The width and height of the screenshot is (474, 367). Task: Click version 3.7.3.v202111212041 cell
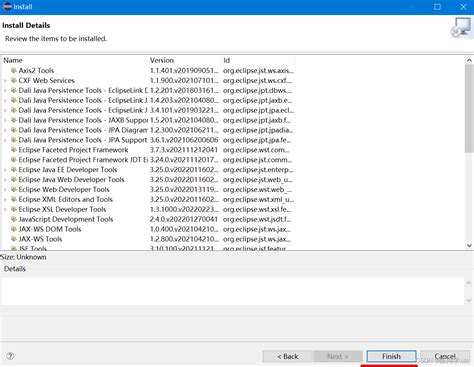click(184, 150)
